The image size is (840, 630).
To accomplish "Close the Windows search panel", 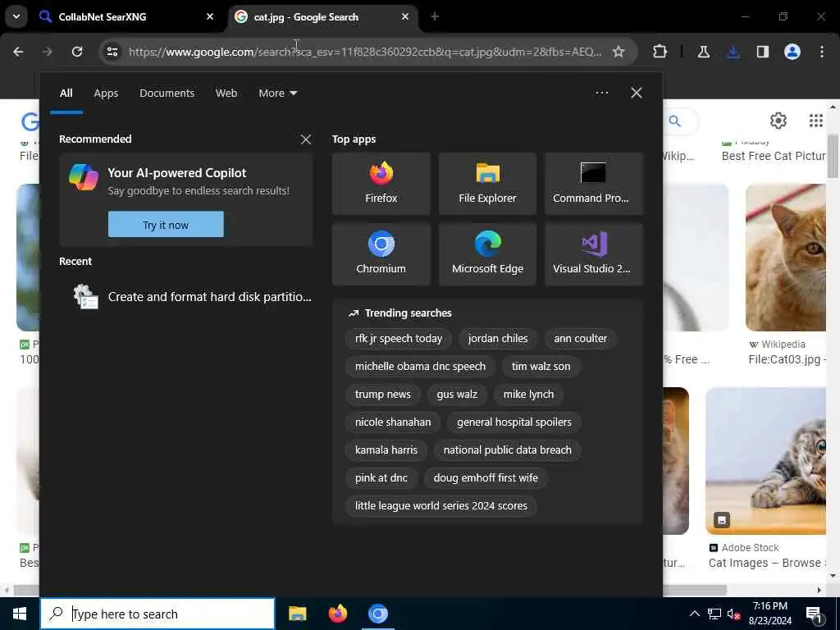I will pyautogui.click(x=636, y=94).
